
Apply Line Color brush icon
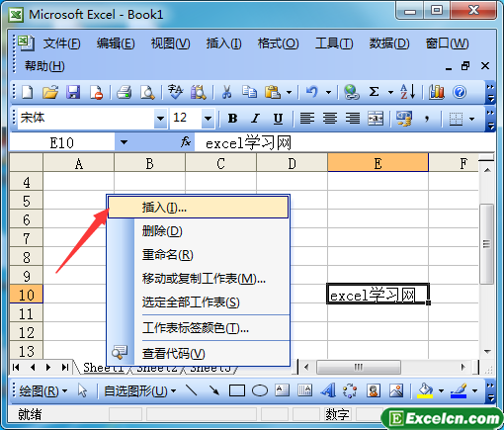459,390
